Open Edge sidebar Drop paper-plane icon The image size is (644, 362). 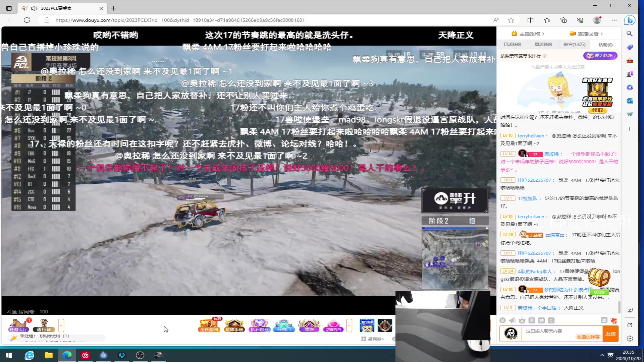(x=630, y=114)
